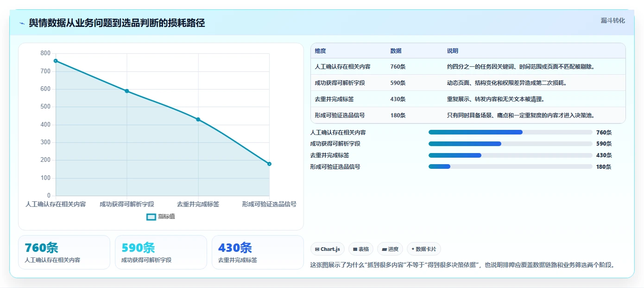
Task: Click table cell 成功获得可解析字段
Action: pyautogui.click(x=340, y=83)
